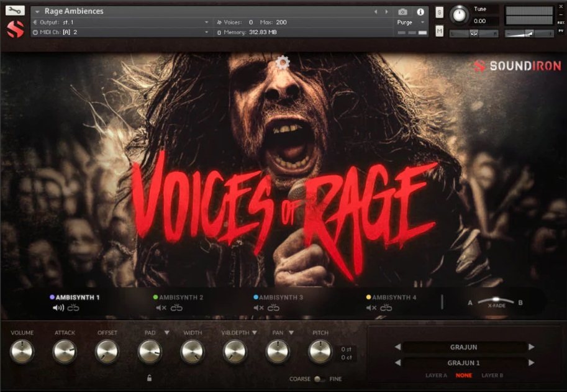Unmute Ambisynth 2 with its speaker icon
Viewport: 567px width, 392px height.
[x=161, y=308]
